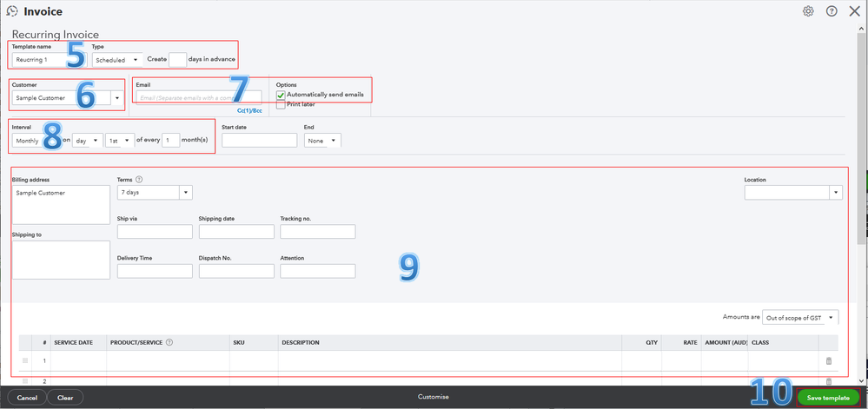Click the Clear button
This screenshot has width=868, height=409.
point(65,398)
